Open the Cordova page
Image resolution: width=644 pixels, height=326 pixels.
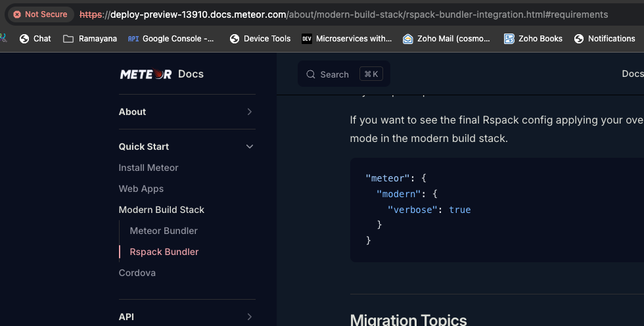tap(137, 273)
